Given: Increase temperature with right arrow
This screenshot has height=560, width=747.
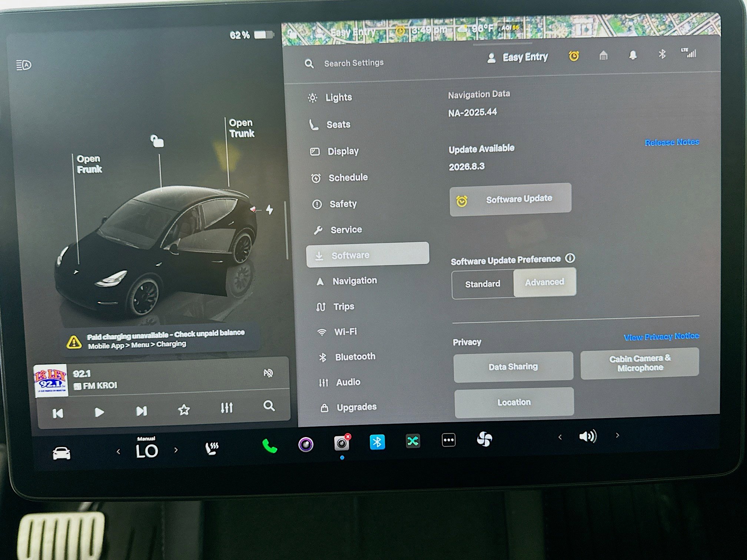Looking at the screenshot, I should (176, 450).
